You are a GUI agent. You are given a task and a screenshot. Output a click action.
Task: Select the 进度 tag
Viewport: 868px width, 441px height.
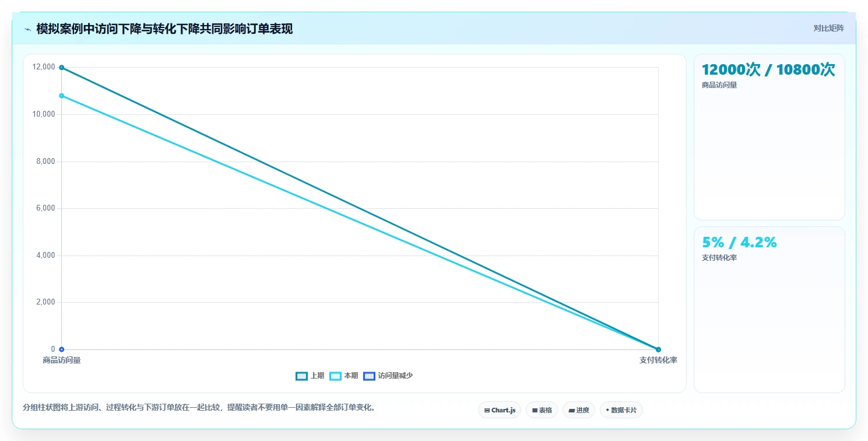[579, 410]
